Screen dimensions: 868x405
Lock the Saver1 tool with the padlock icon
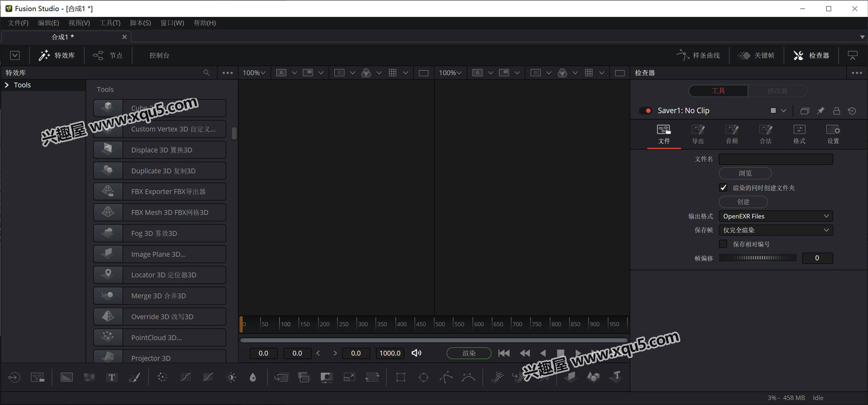[x=836, y=111]
